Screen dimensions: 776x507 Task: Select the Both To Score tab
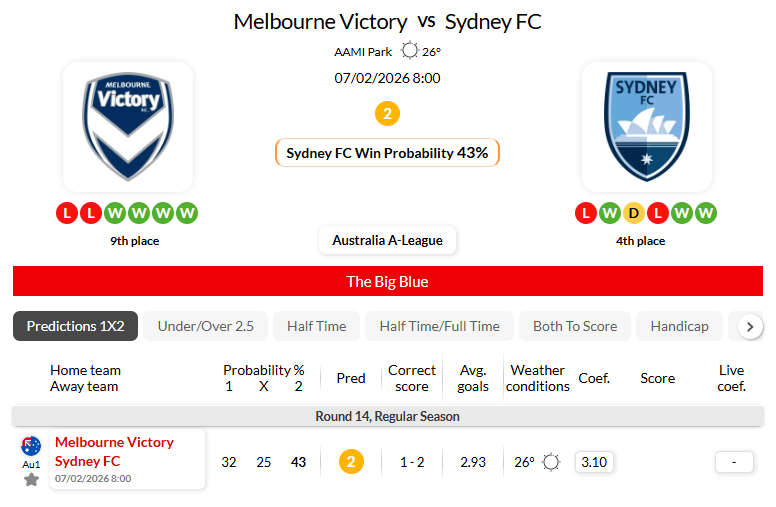pos(575,326)
